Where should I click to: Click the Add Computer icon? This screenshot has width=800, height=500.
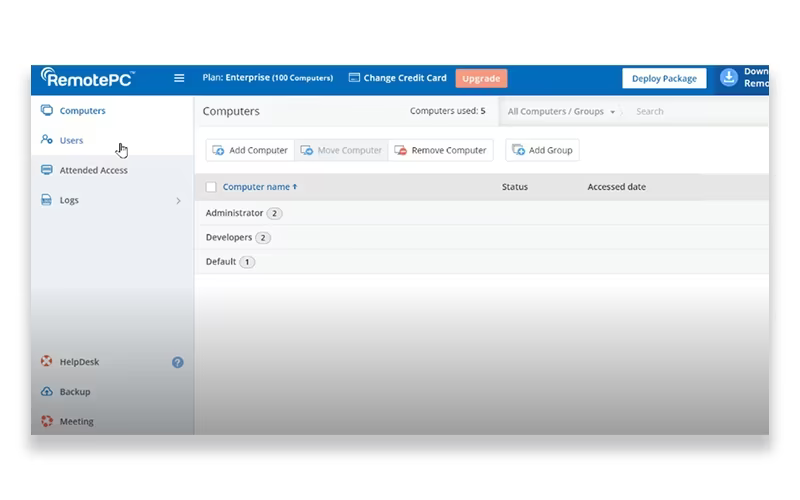coord(218,151)
